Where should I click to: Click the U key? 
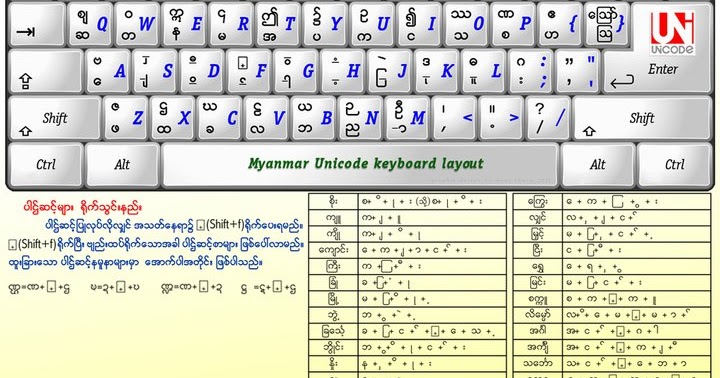pyautogui.click(x=372, y=24)
